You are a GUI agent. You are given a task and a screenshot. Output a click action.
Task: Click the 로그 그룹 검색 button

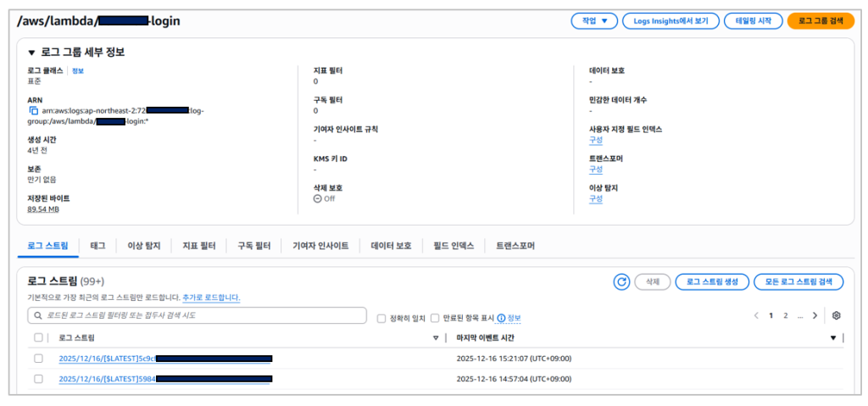[821, 21]
